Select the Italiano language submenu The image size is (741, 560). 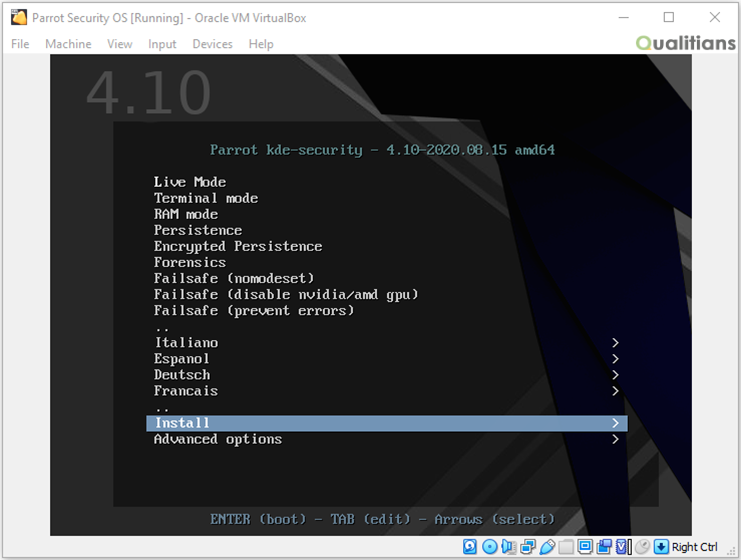click(x=387, y=343)
